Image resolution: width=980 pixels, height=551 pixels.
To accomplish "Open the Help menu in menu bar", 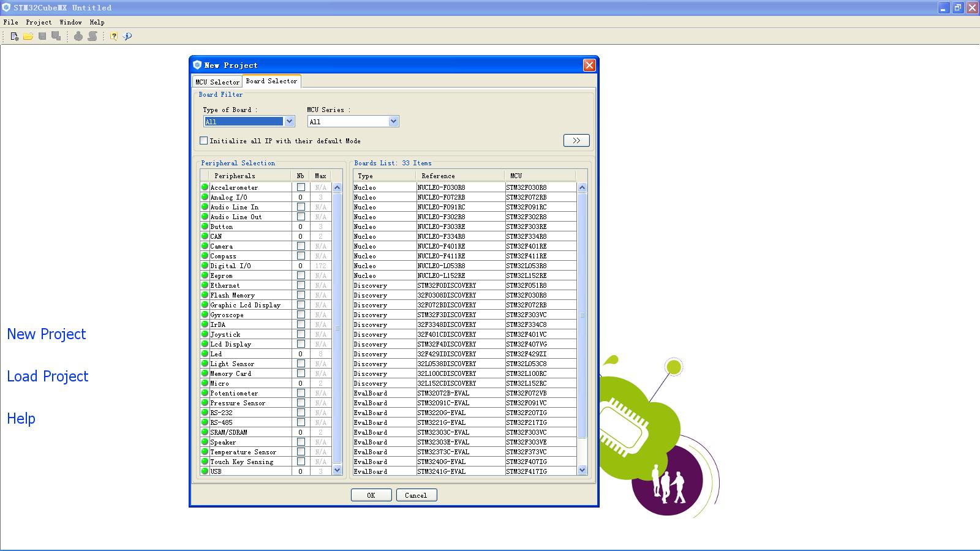I will click(x=97, y=22).
